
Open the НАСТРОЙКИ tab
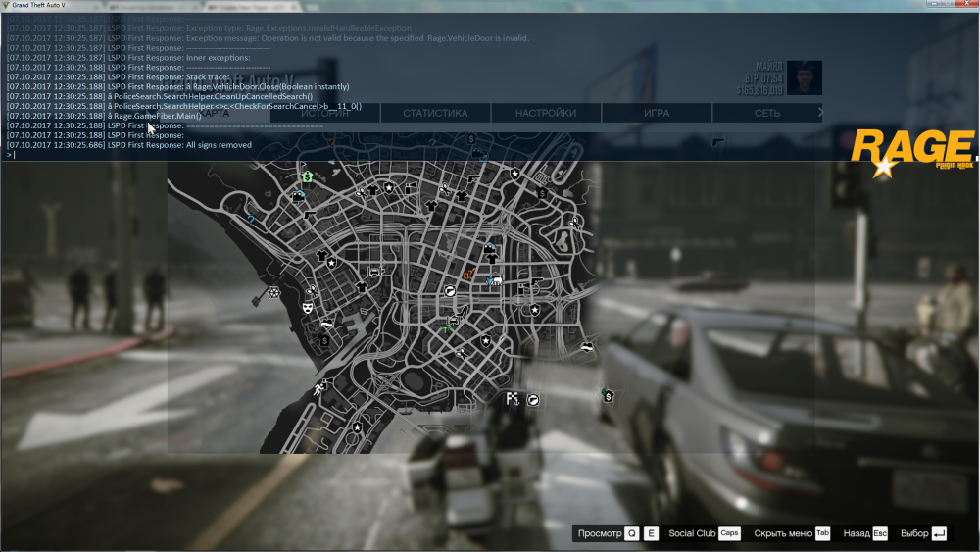pos(546,113)
